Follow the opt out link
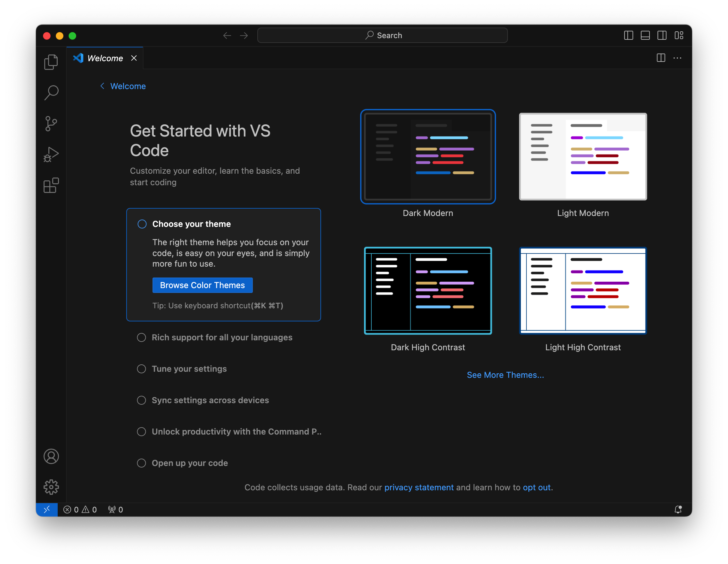Viewport: 728px width, 564px height. tap(537, 487)
